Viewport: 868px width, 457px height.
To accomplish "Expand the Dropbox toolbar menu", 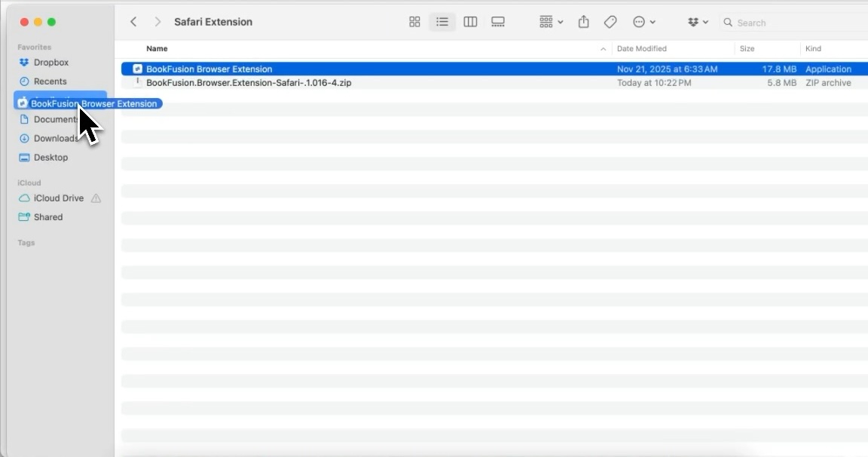I will 698,22.
